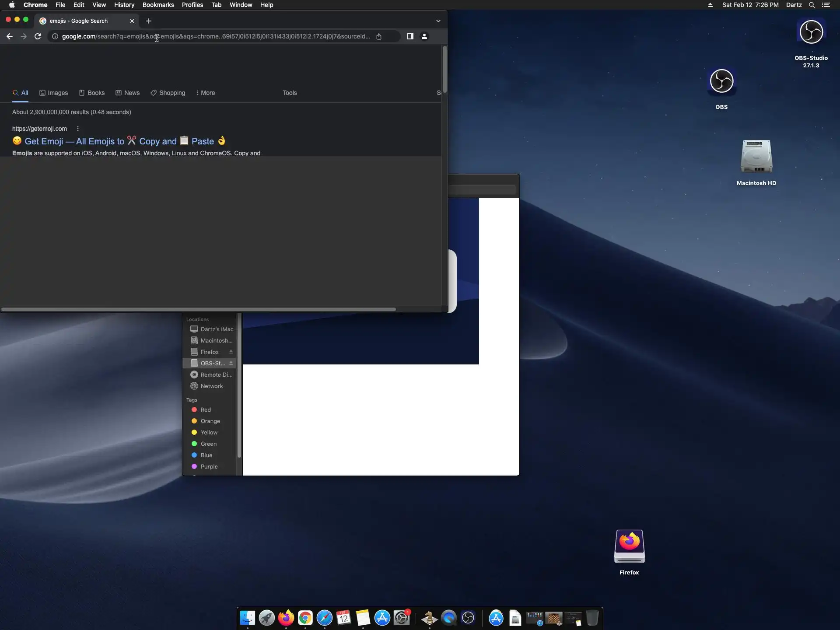Open new tab with plus button
The image size is (840, 630).
pyautogui.click(x=149, y=21)
